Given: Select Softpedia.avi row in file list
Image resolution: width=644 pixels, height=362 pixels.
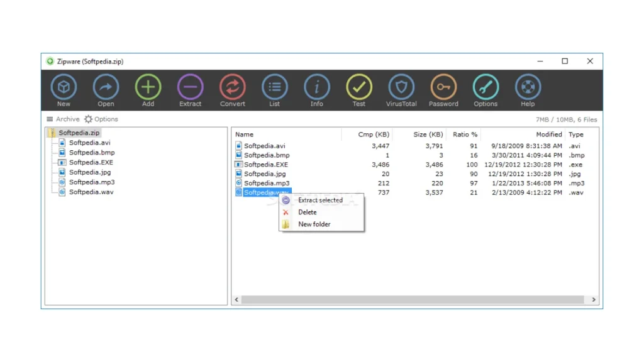Looking at the screenshot, I should 415,146.
